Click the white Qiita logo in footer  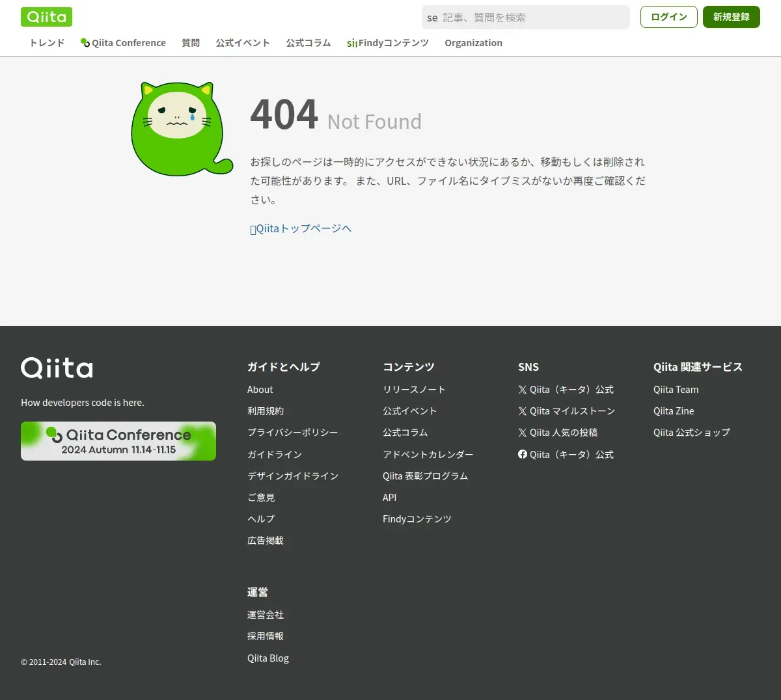(57, 368)
